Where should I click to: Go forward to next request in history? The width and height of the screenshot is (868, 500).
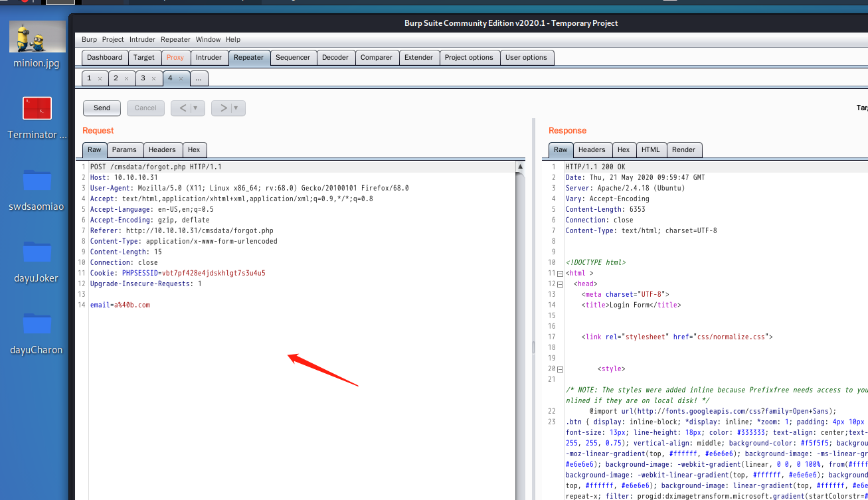224,108
